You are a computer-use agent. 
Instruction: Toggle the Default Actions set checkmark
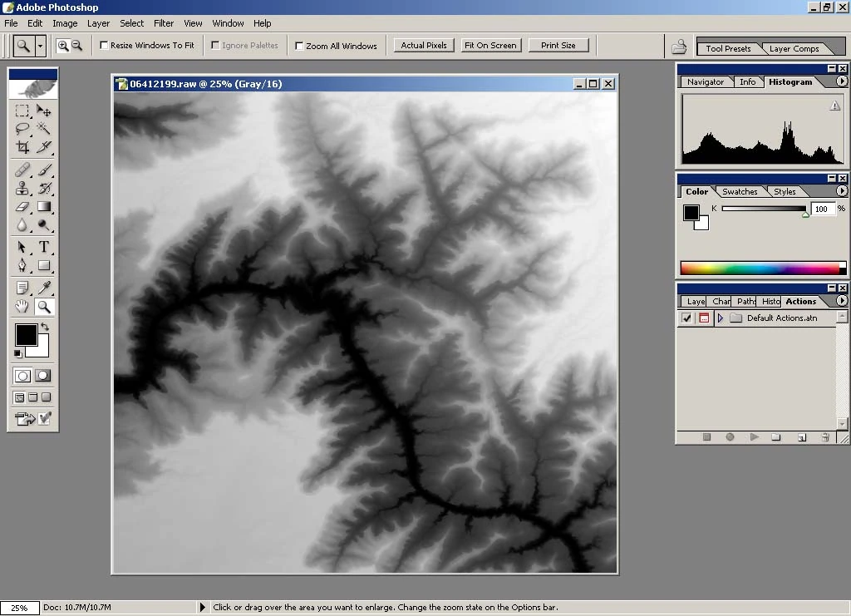686,318
